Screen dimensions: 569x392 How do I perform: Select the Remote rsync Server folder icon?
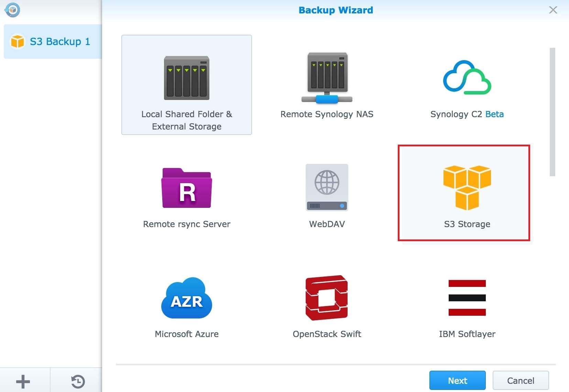pyautogui.click(x=186, y=188)
